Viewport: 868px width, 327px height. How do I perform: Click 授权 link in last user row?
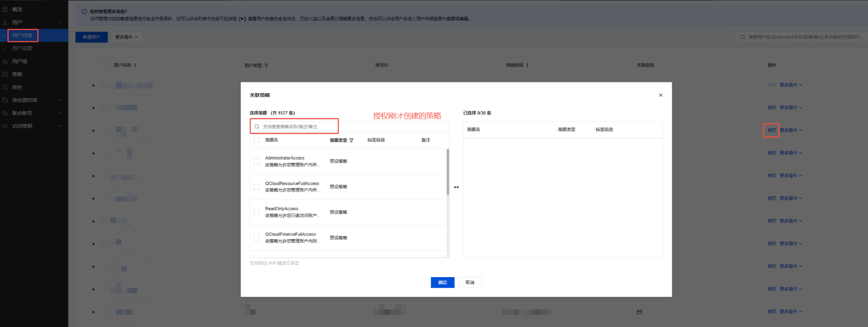coord(772,312)
